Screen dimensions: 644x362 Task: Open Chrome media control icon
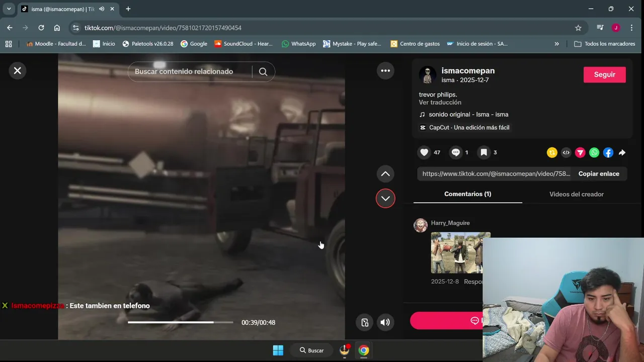pyautogui.click(x=600, y=28)
